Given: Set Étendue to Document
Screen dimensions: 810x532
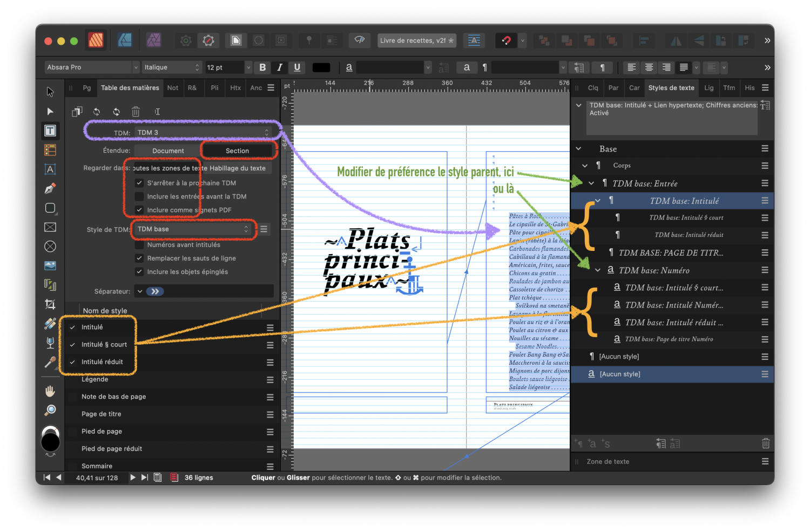Looking at the screenshot, I should coord(168,151).
